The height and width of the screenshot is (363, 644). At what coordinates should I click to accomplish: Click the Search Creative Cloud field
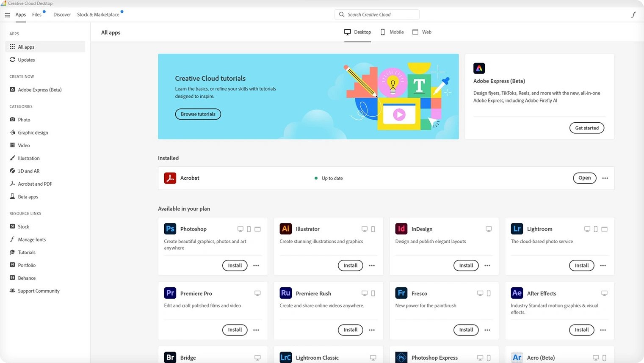click(x=377, y=15)
